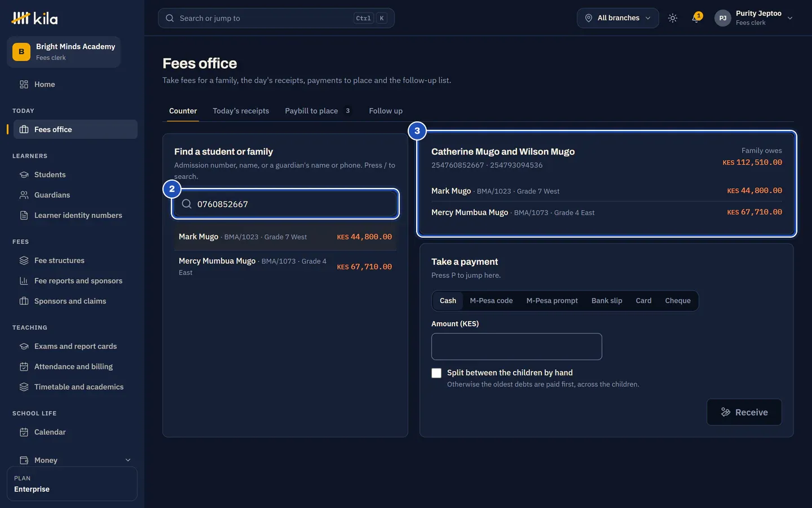
Task: Click the Money wallet icon
Action: [24, 460]
